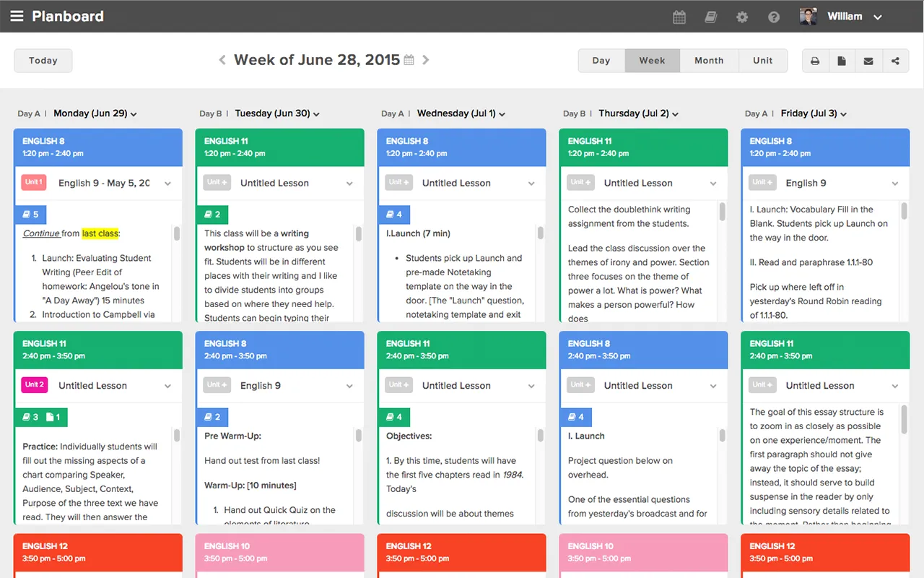Open 2 standards tag on Tuesday English 8
Viewport: 924px width, 578px height.
pos(212,417)
